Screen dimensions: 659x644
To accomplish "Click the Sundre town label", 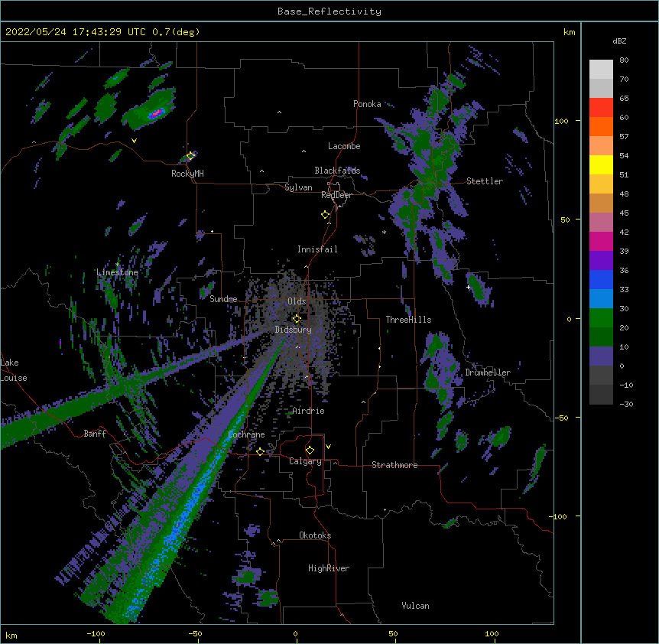I will tap(223, 299).
